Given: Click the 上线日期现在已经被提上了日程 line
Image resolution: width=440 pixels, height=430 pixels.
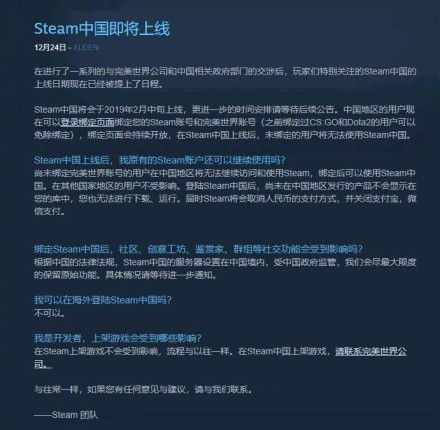Looking at the screenshot, I should (99, 84).
